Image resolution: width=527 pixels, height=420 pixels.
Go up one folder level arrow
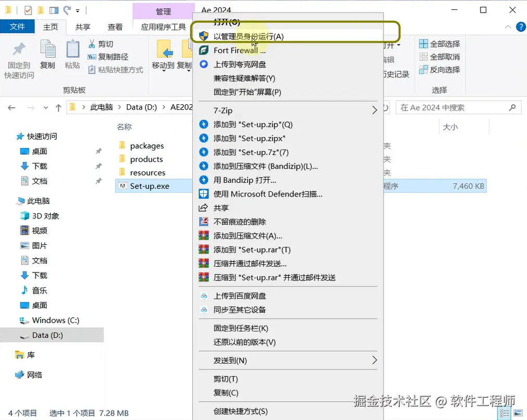[x=58, y=107]
